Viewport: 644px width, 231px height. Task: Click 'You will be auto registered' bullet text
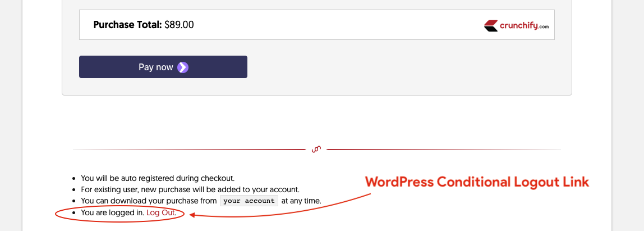coord(158,178)
